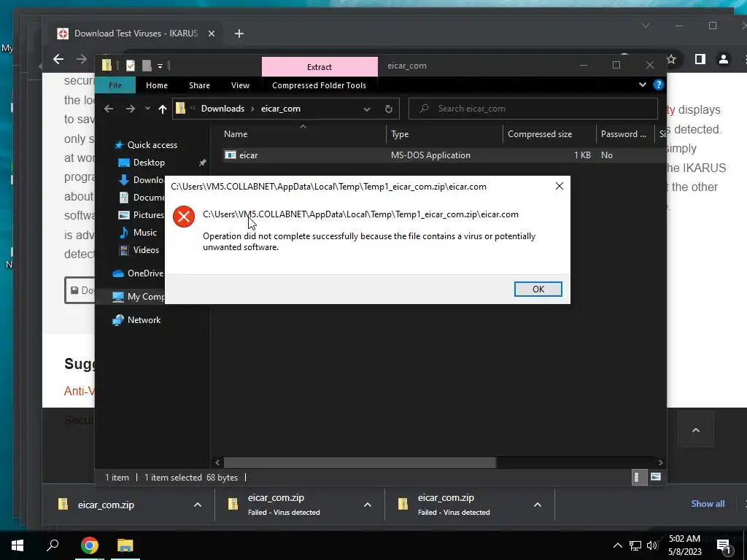747x560 pixels.
Task: Switch to Chrome on taskbar
Action: [x=90, y=545]
